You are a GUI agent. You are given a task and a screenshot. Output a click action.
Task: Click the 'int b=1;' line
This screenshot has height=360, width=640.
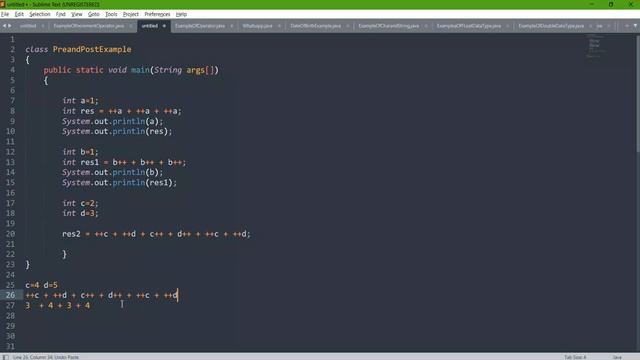coord(80,152)
